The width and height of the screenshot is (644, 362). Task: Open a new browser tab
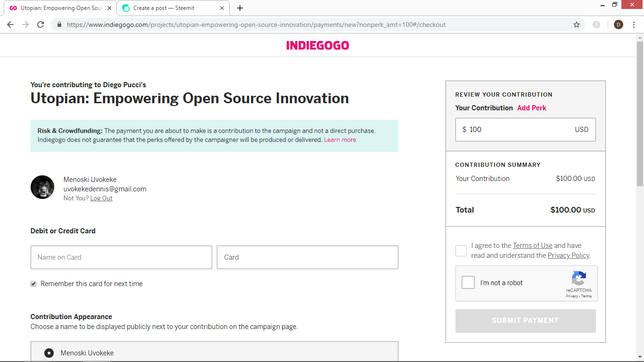pos(240,8)
